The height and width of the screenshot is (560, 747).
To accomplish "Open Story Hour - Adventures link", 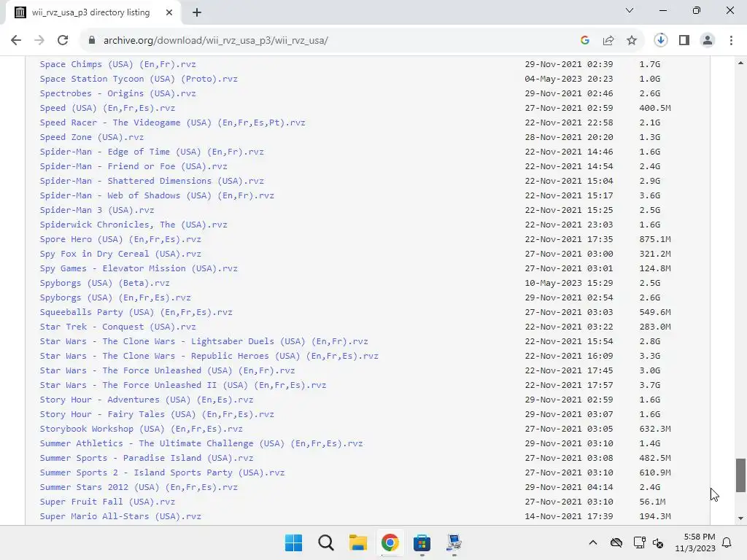I will pos(146,400).
